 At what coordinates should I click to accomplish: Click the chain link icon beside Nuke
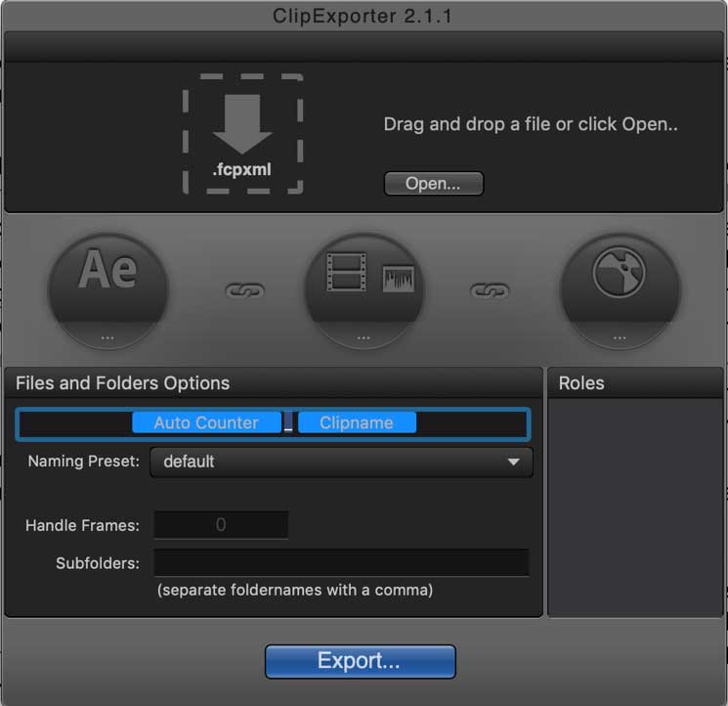490,290
